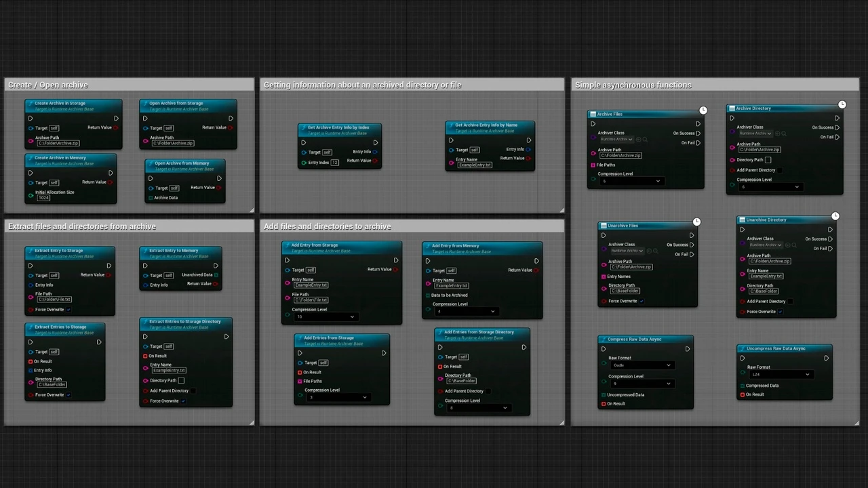Click the Add Entries from Storage Directory node title

[x=479, y=332]
